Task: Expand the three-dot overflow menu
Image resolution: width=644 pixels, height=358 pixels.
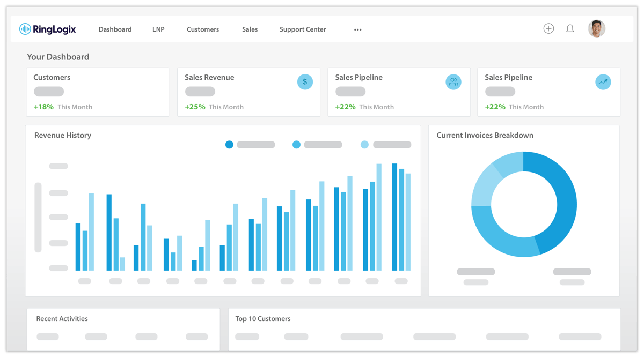Action: [x=358, y=29]
